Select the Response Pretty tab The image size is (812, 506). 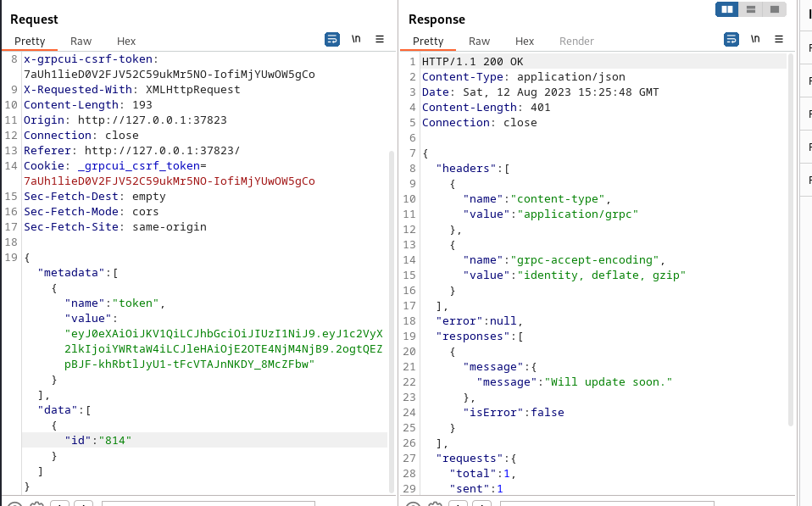tap(428, 41)
